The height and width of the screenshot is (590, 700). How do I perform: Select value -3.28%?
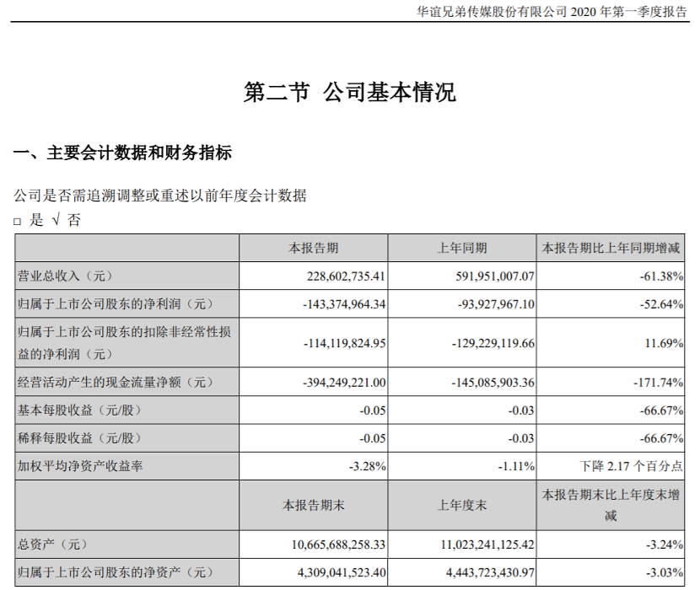coord(368,466)
